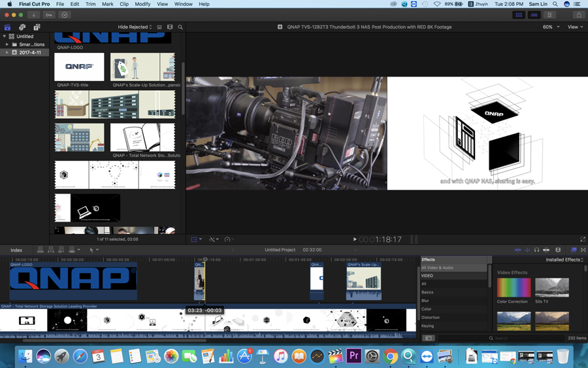588x368 pixels.
Task: Click the Untitled Project timeline title
Action: (280, 250)
